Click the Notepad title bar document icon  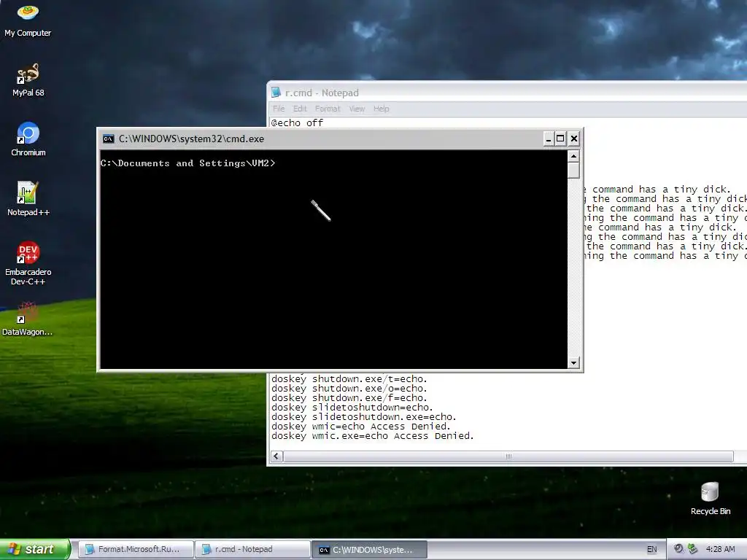pos(276,93)
